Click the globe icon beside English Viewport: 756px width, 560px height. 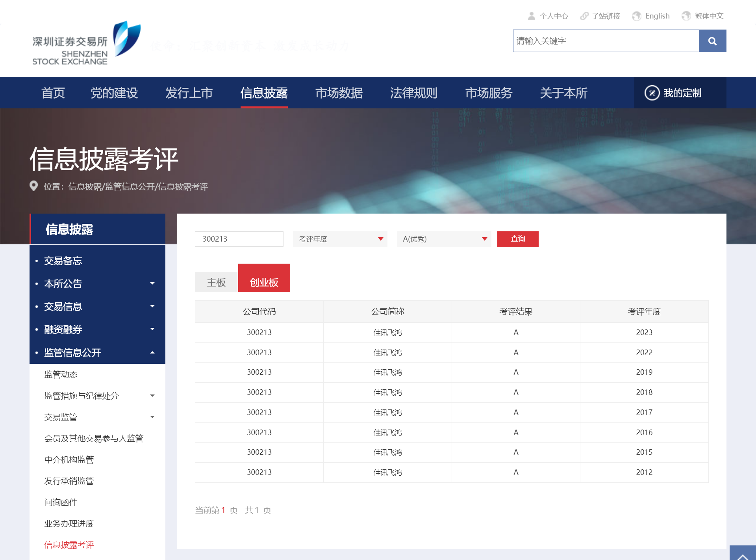[636, 16]
